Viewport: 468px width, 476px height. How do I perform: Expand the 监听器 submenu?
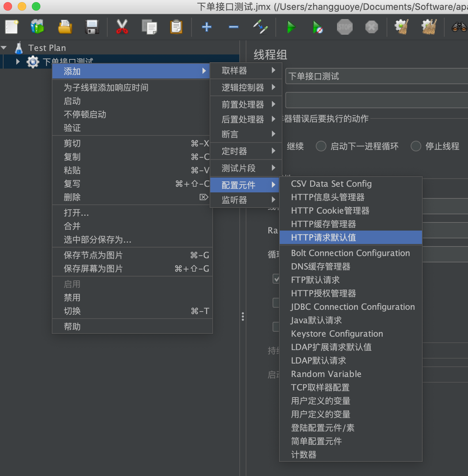tap(246, 200)
